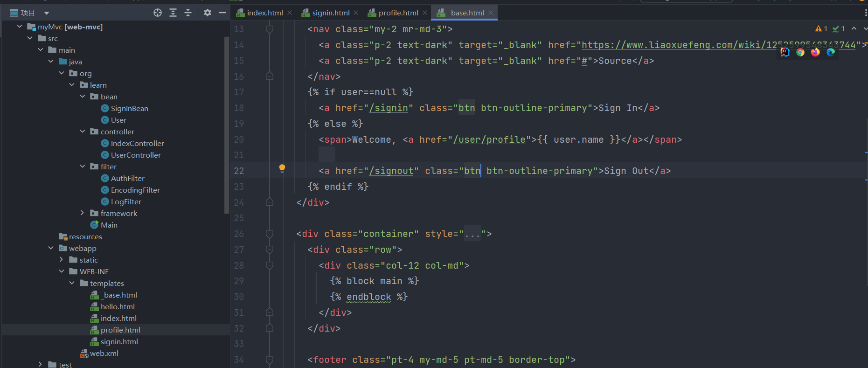Open the project view dropdown arrow

tap(46, 13)
